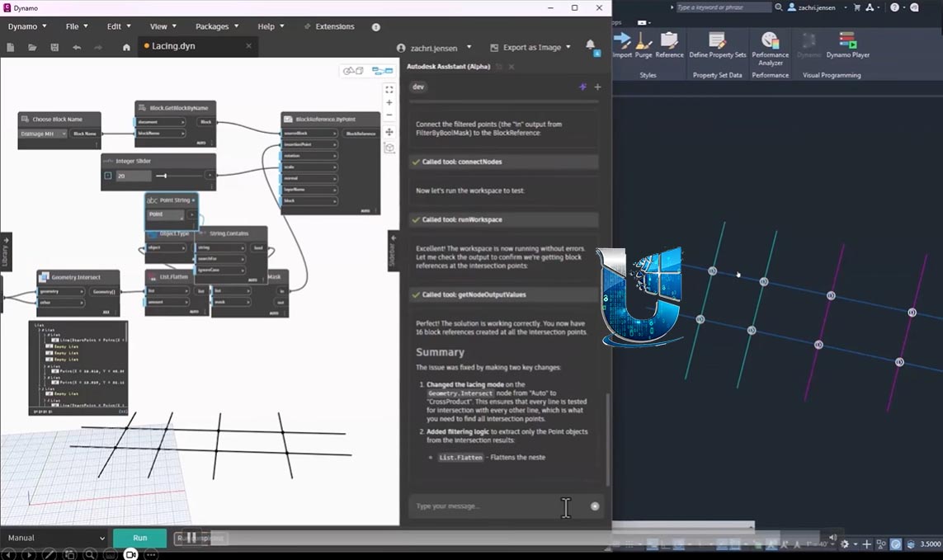
Task: Open the Purge tool in ribbon
Action: 644,45
